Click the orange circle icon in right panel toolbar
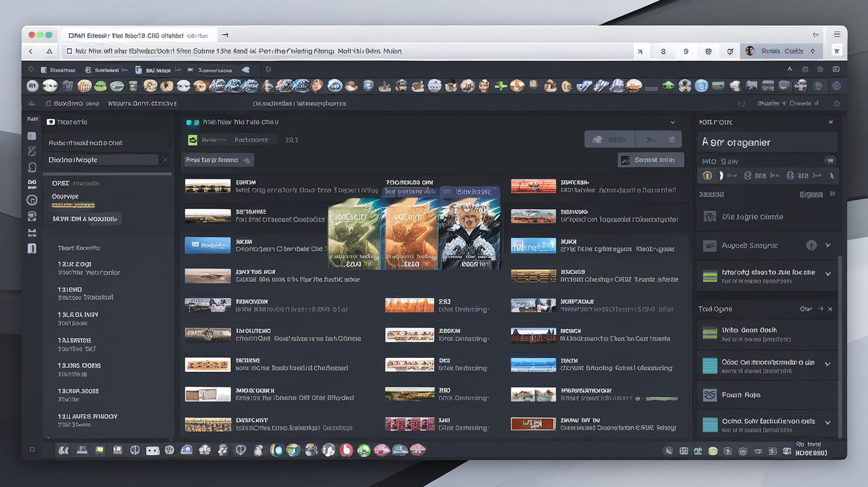 [707, 176]
